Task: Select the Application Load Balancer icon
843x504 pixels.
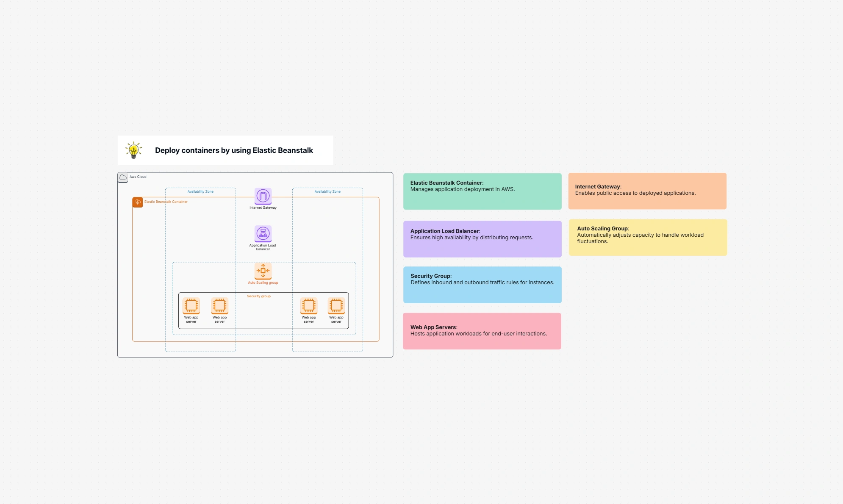Action: click(x=263, y=234)
